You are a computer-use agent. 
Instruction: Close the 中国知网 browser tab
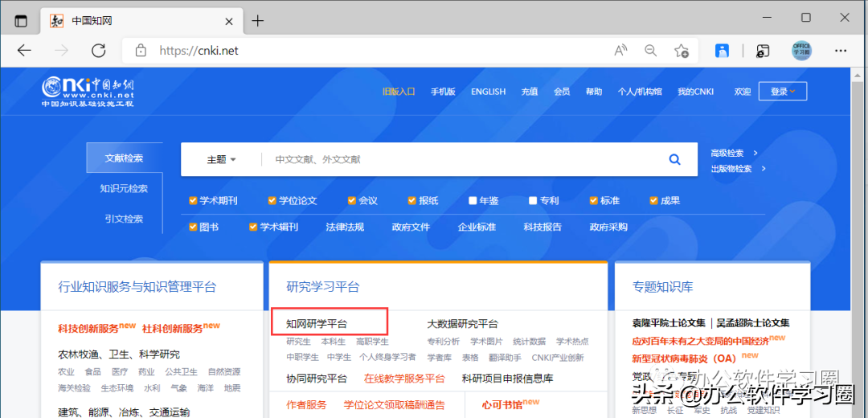point(228,21)
